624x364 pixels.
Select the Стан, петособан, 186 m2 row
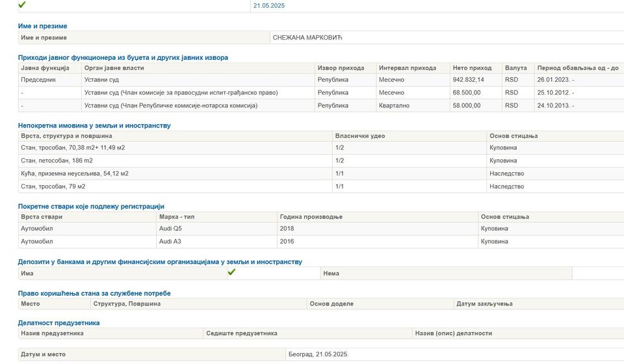tap(57, 161)
